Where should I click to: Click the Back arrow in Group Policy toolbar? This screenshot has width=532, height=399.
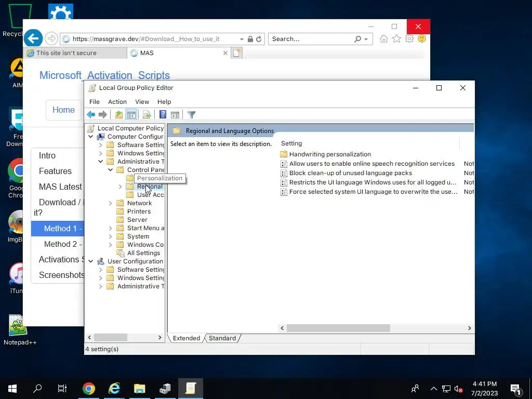click(91, 115)
